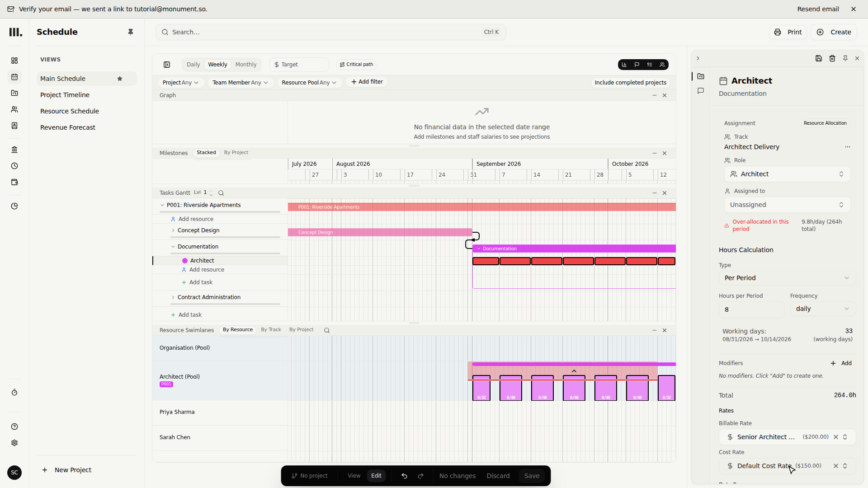Viewport: 868px width, 488px height.
Task: Click the trash delete icon in Architect panel
Action: coord(832,58)
